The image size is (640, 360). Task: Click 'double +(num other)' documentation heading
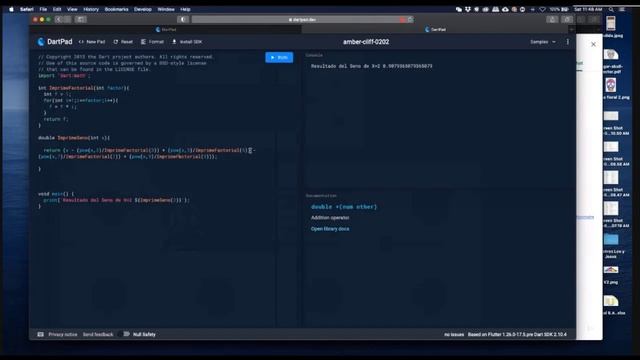coord(344,207)
